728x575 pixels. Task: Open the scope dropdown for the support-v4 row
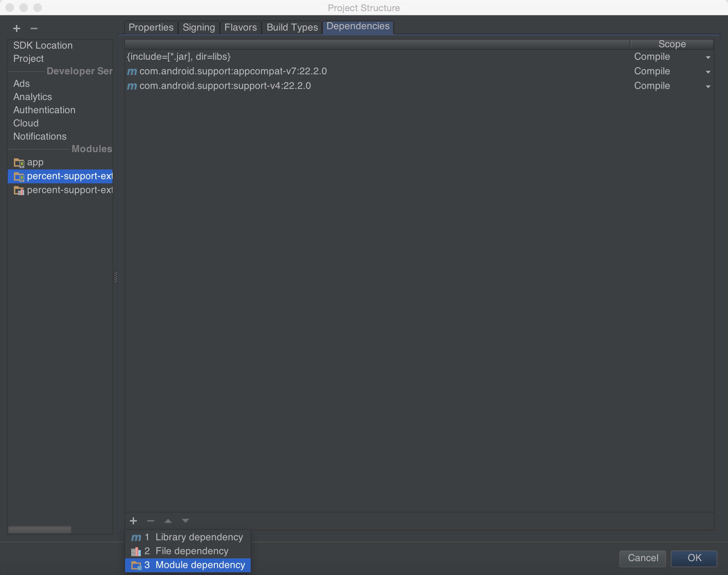click(708, 86)
